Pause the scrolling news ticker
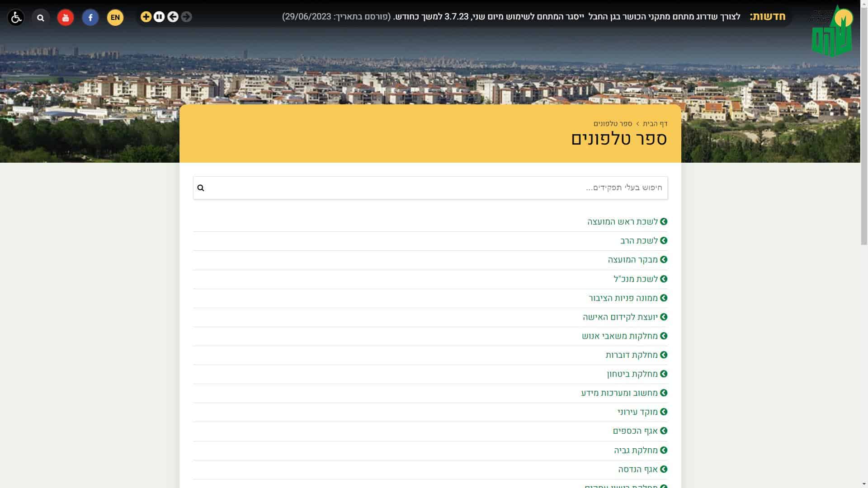868x488 pixels. (159, 17)
